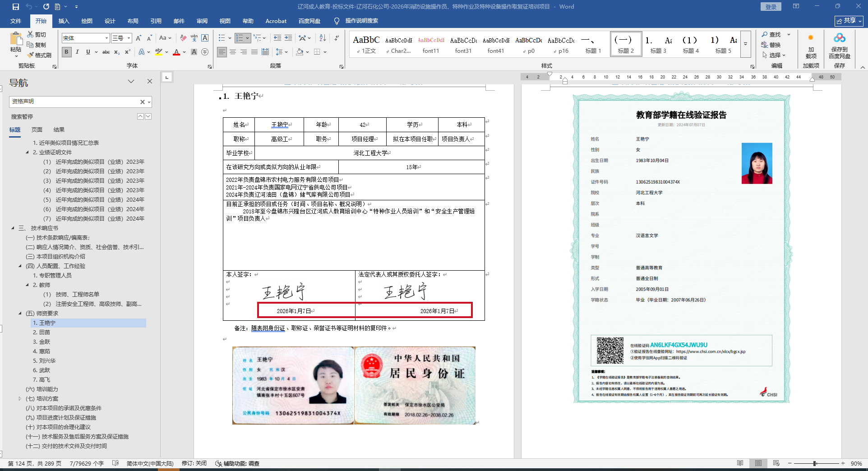Viewport: 868px width, 471px height.
Task: Sort with the A-Z sort icon
Action: pyautogui.click(x=323, y=38)
